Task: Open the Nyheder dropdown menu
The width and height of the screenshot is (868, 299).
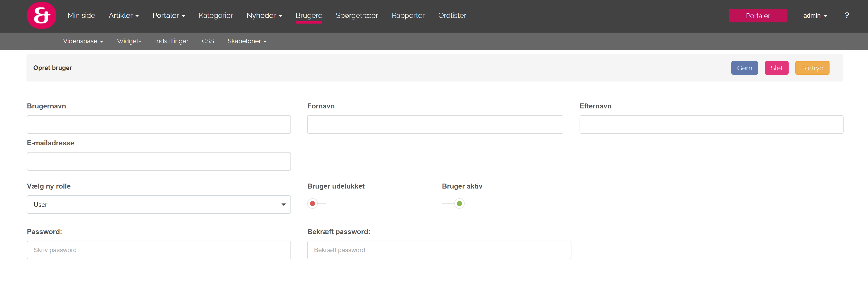Action: tap(264, 16)
